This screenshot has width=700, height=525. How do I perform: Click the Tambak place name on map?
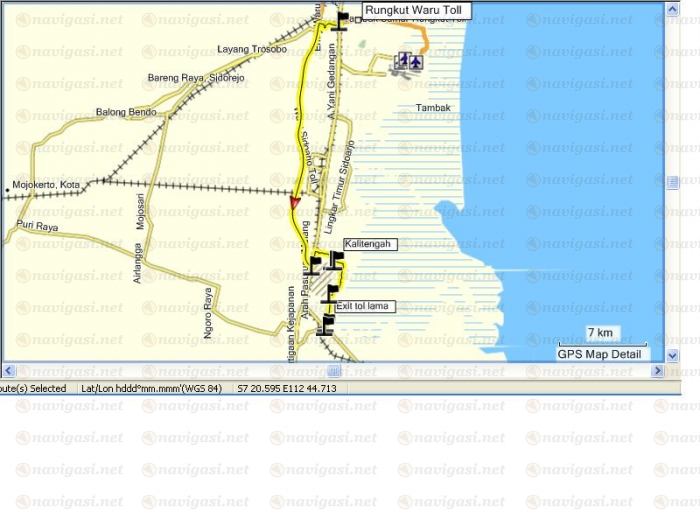coord(435,107)
